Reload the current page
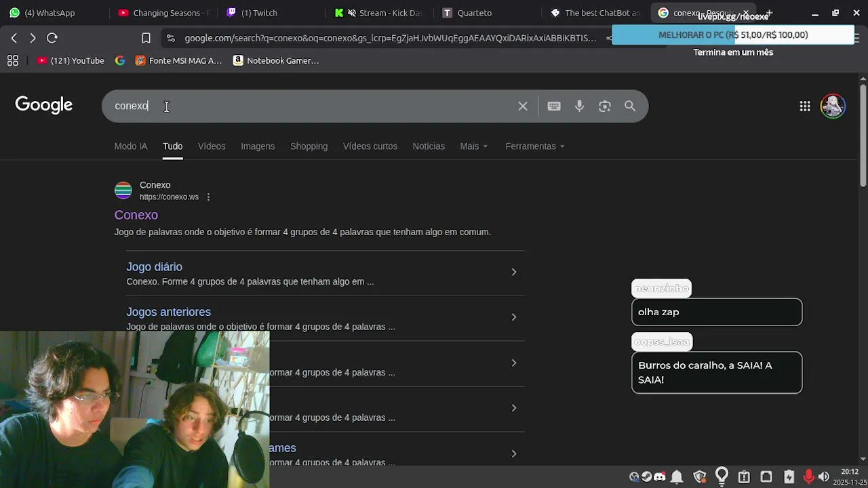The width and height of the screenshot is (868, 488). (52, 38)
